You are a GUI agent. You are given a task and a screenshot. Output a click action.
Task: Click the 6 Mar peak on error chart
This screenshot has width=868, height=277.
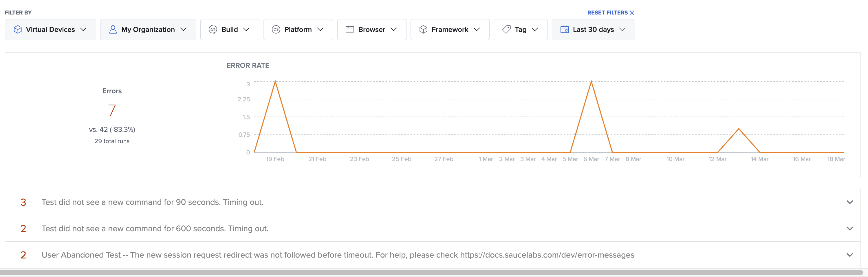click(x=591, y=82)
